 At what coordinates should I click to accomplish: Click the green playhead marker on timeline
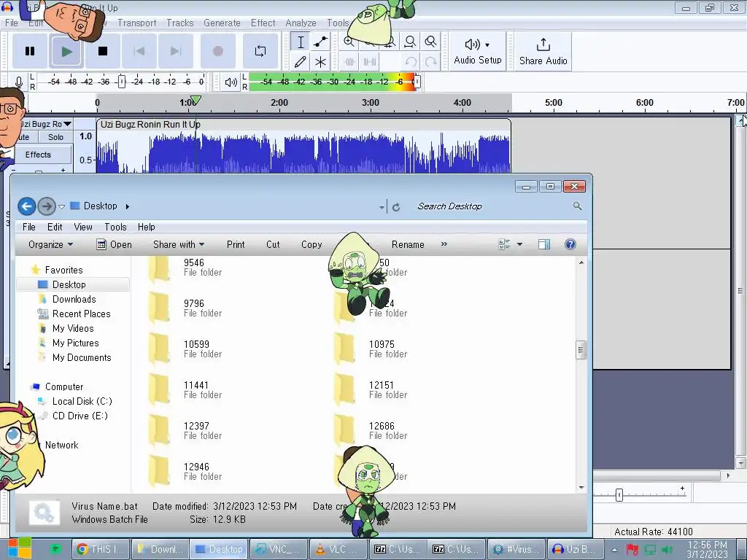[196, 101]
